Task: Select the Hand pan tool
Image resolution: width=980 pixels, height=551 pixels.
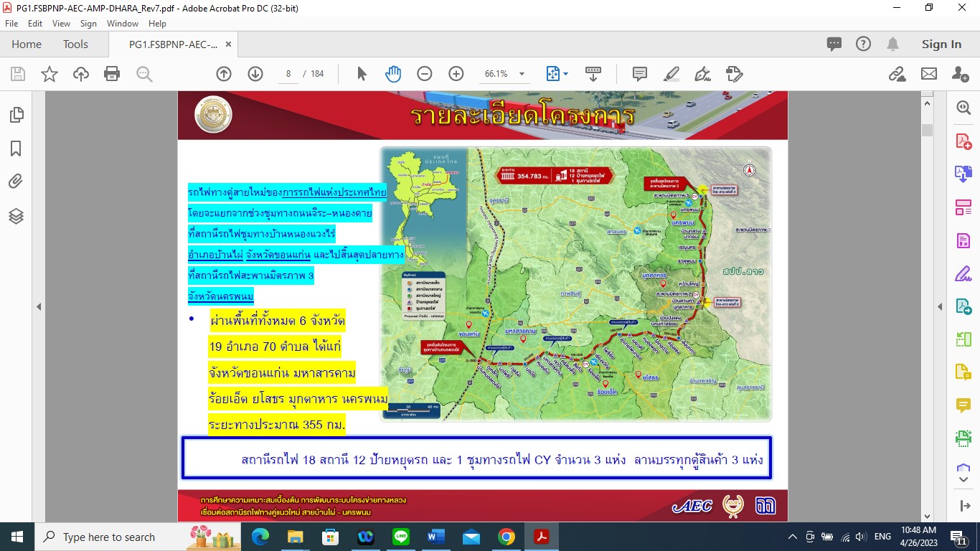Action: 393,74
